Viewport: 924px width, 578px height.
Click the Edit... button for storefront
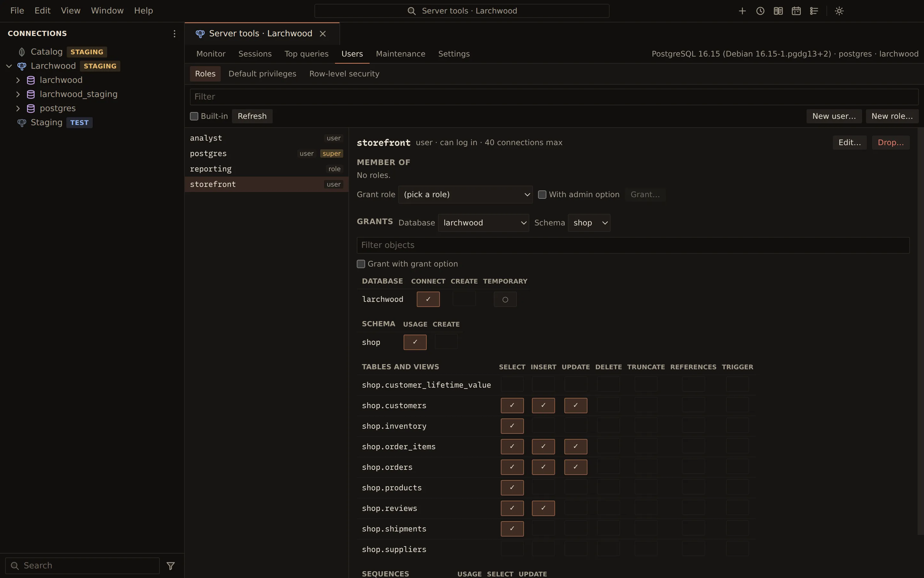point(849,143)
